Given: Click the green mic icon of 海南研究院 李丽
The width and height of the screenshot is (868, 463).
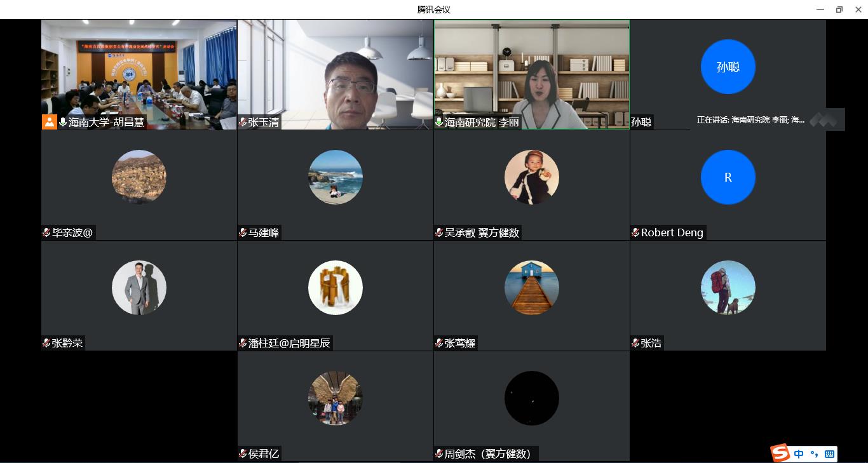Looking at the screenshot, I should tap(439, 122).
